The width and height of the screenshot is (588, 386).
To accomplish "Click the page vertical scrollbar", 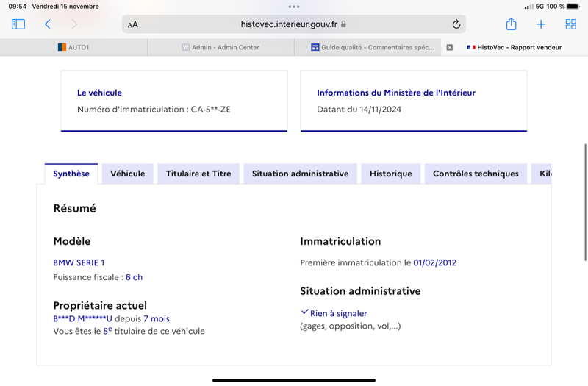I will tap(585, 201).
